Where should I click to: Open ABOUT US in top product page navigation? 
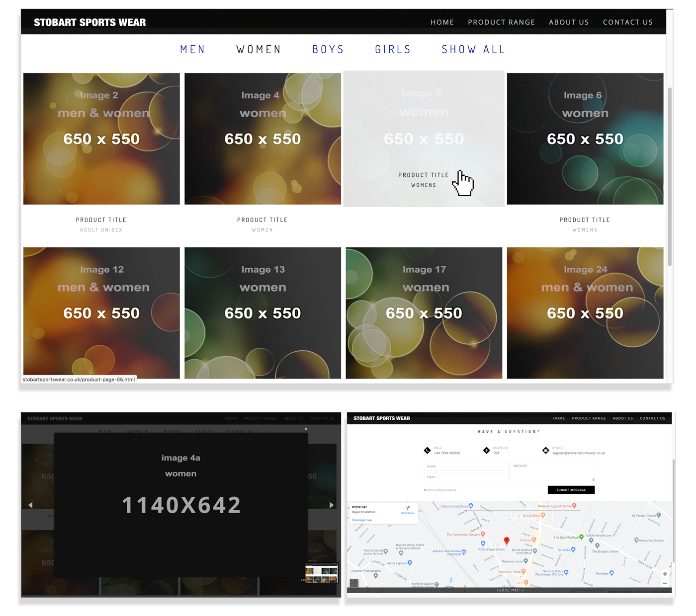569,22
